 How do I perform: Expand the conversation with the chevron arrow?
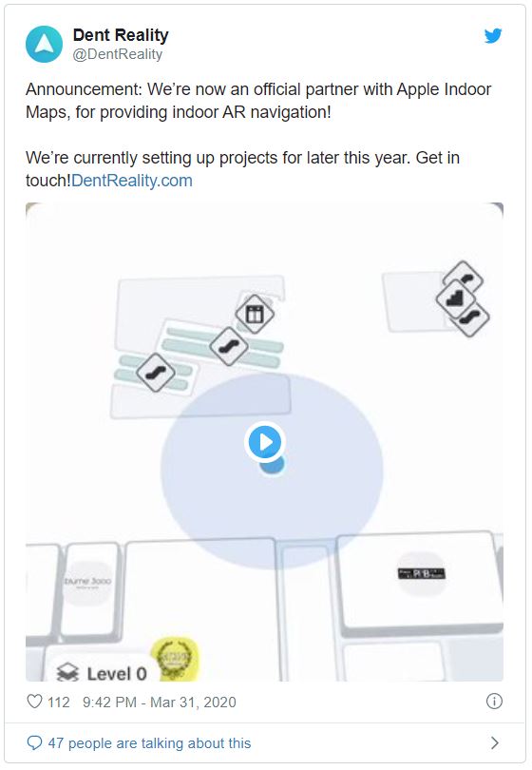pos(495,743)
